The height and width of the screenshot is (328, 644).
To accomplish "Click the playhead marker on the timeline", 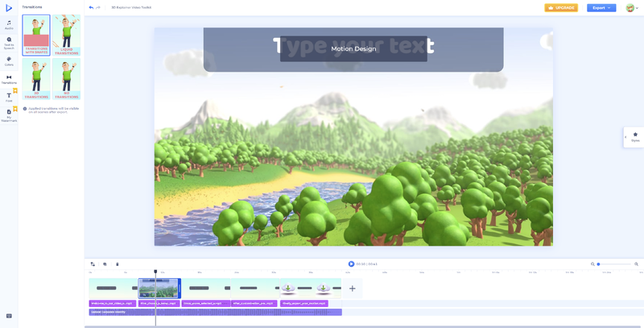I will (x=155, y=272).
